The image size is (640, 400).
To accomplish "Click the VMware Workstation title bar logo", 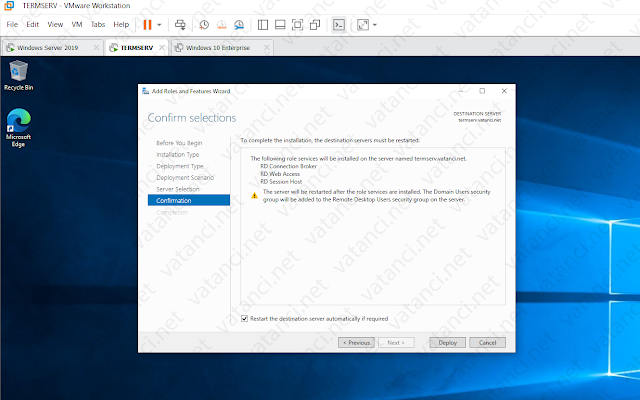I will [x=9, y=6].
